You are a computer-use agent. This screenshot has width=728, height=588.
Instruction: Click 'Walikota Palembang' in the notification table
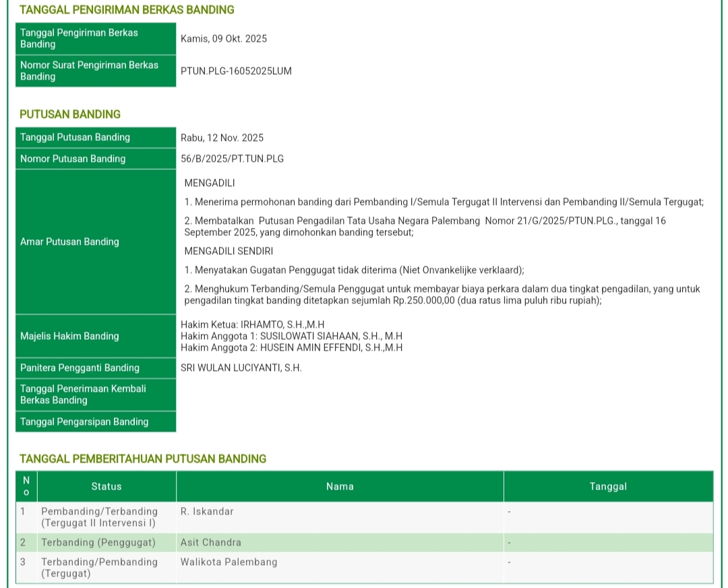pyautogui.click(x=229, y=562)
